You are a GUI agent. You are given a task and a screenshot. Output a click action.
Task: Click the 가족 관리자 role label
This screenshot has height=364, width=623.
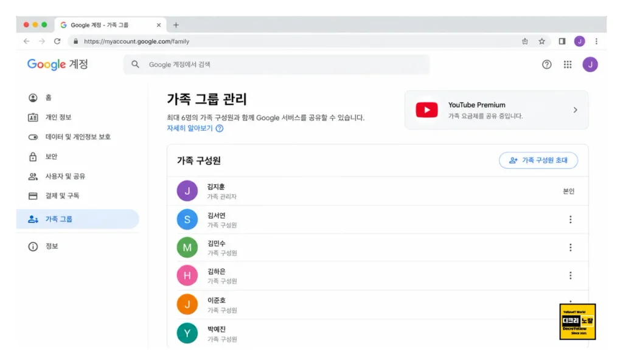pos(221,196)
